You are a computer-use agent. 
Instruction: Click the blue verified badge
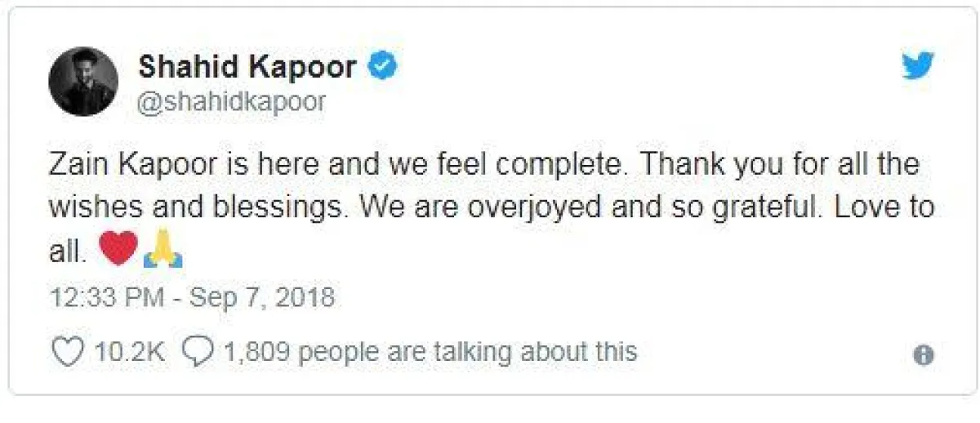pos(381,66)
